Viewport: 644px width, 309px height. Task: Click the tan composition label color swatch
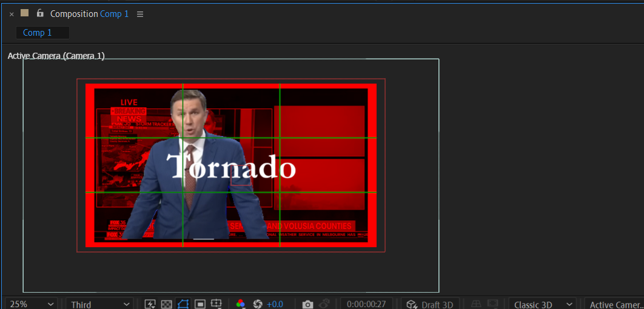(x=25, y=13)
